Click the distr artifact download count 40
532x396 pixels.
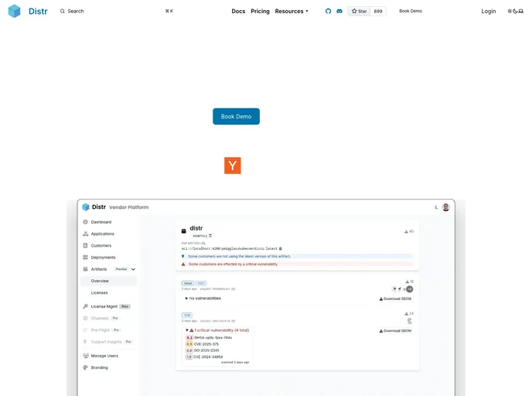coord(409,231)
